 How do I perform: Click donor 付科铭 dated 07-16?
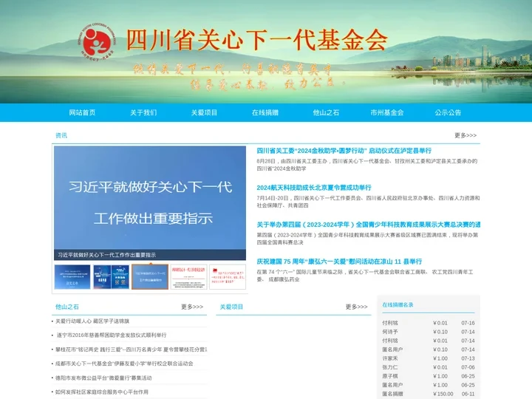click(x=390, y=323)
